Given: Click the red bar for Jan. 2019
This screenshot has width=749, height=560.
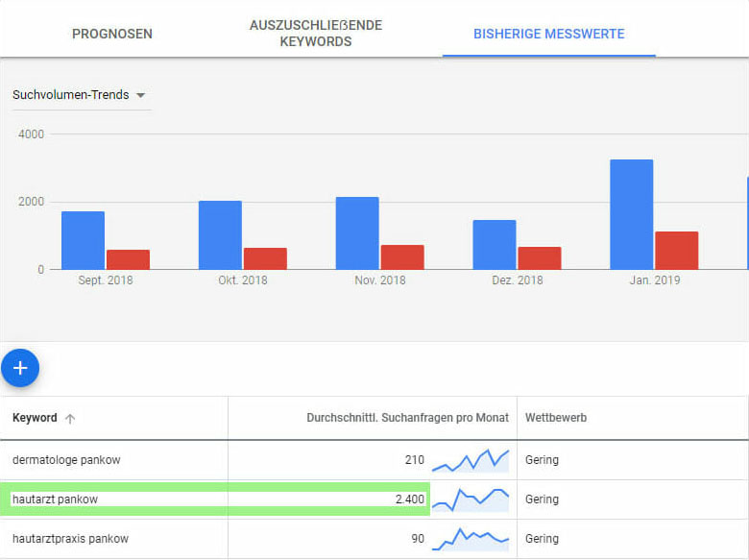Looking at the screenshot, I should (x=676, y=251).
